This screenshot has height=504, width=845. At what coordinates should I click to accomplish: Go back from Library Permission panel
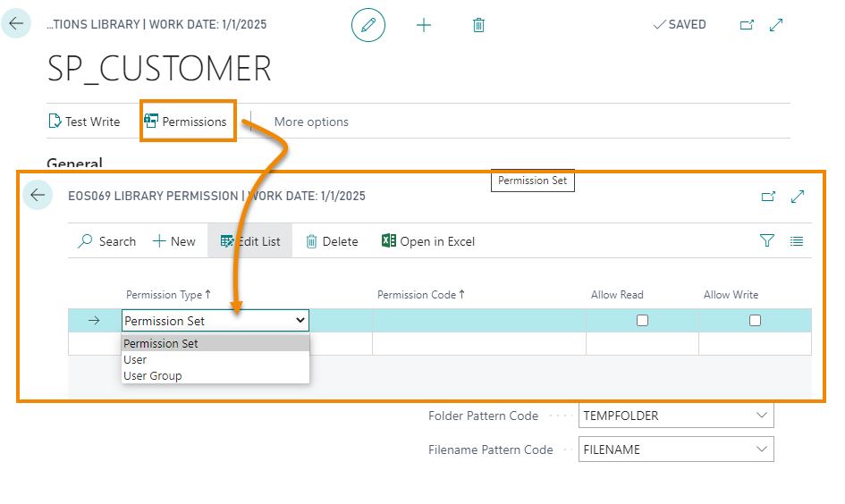tap(38, 195)
